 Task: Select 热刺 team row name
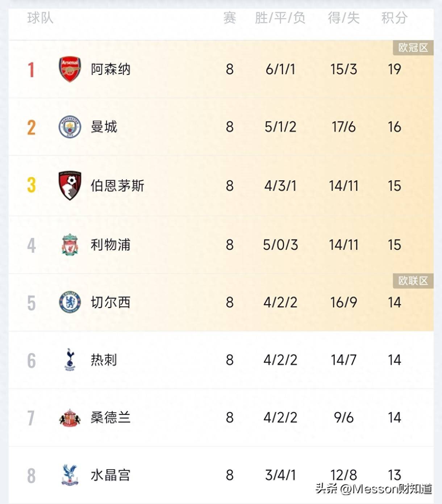click(x=104, y=360)
